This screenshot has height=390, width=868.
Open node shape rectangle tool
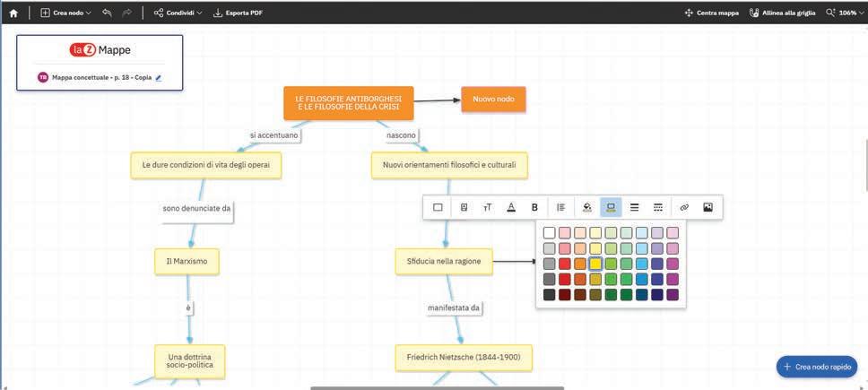438,207
